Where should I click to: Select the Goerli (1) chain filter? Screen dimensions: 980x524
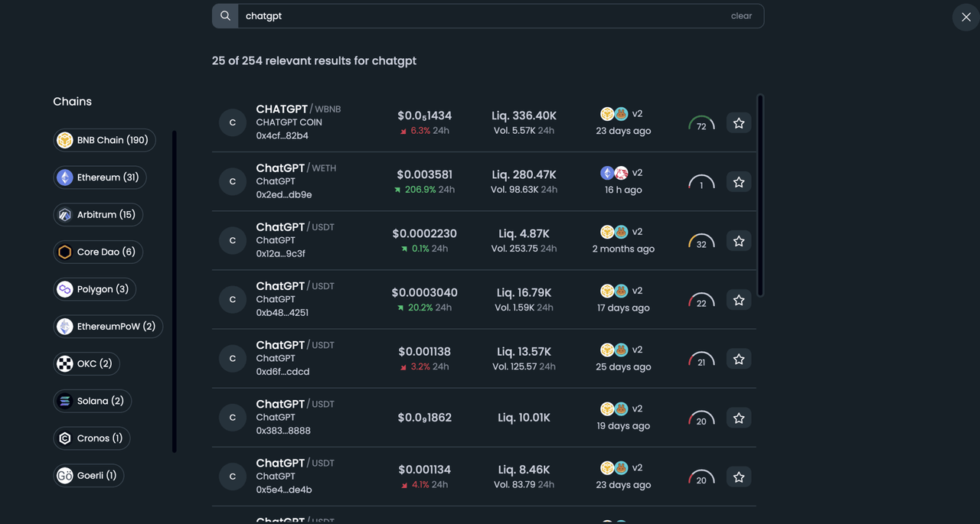click(88, 476)
